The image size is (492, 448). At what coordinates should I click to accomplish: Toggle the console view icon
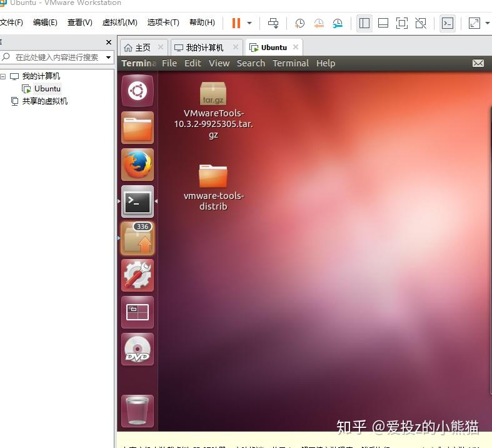point(448,23)
